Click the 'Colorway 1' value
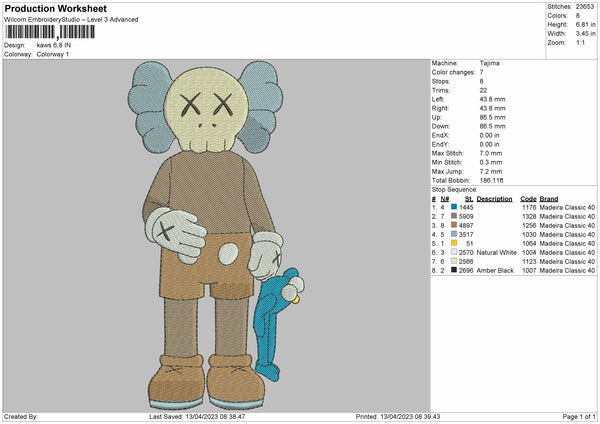Screen dimensions: 600x424 53,54
